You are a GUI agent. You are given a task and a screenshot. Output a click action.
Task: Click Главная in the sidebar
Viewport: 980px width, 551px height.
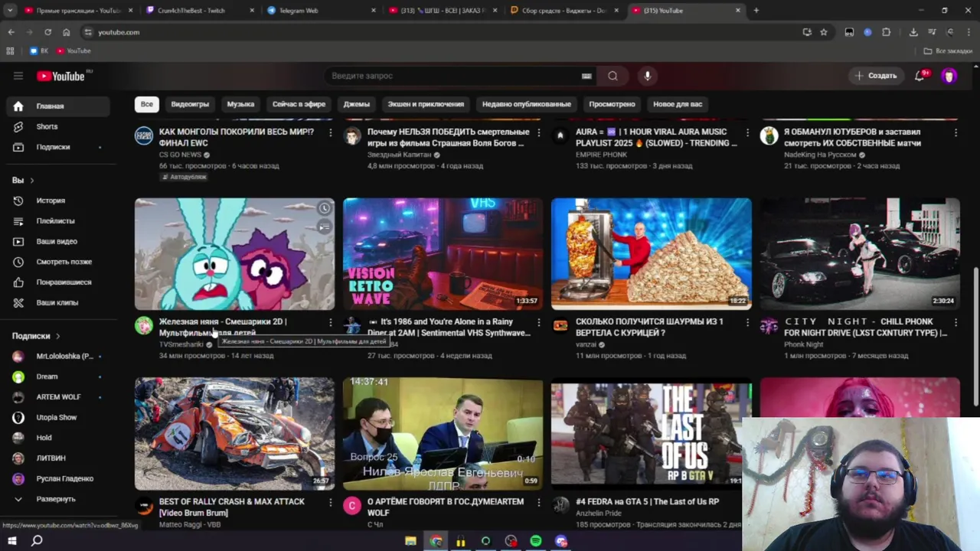pos(58,106)
